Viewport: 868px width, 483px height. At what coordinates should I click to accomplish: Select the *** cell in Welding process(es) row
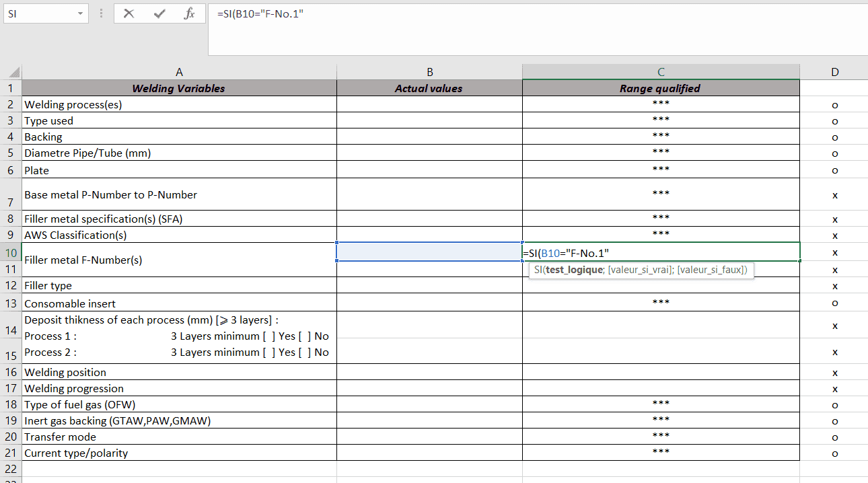(x=661, y=104)
